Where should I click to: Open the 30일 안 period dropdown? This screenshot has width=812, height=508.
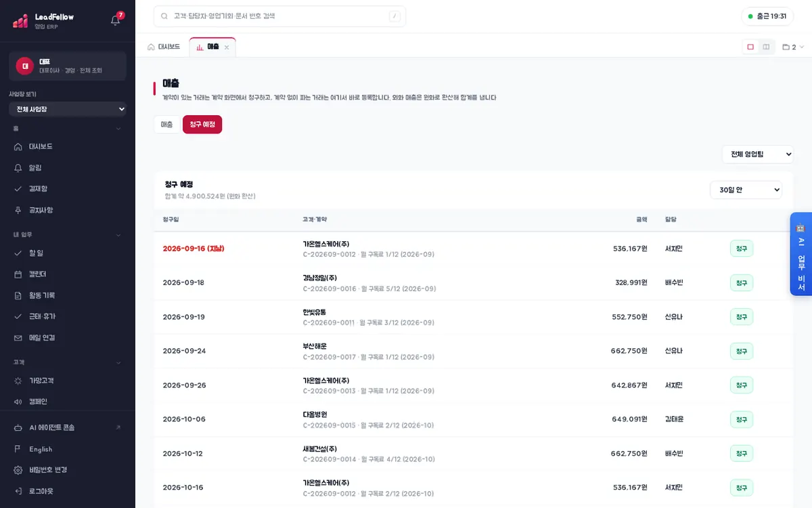click(x=746, y=190)
